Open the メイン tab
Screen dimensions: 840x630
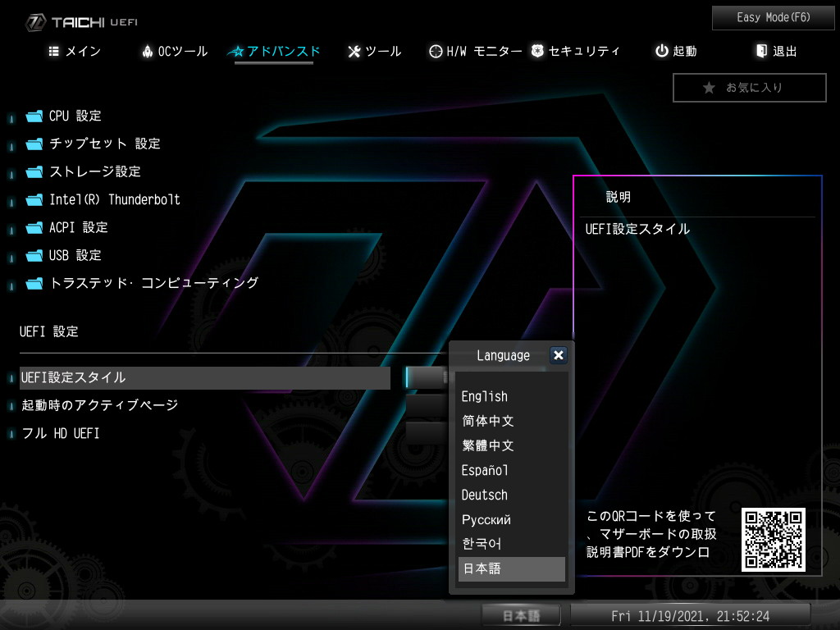point(75,52)
